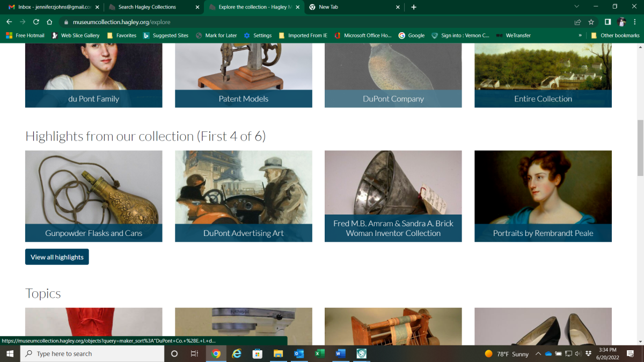Show hidden system tray icons

click(538, 353)
